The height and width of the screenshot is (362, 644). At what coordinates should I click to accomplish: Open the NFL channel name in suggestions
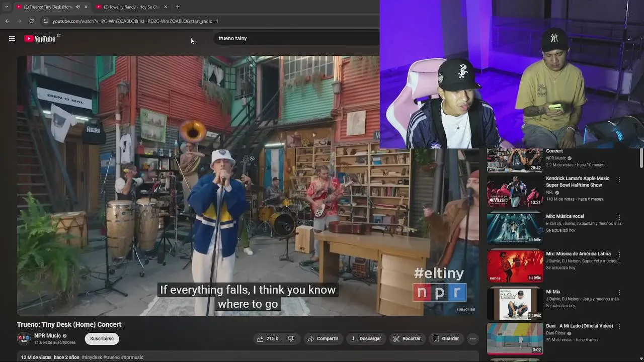(550, 193)
